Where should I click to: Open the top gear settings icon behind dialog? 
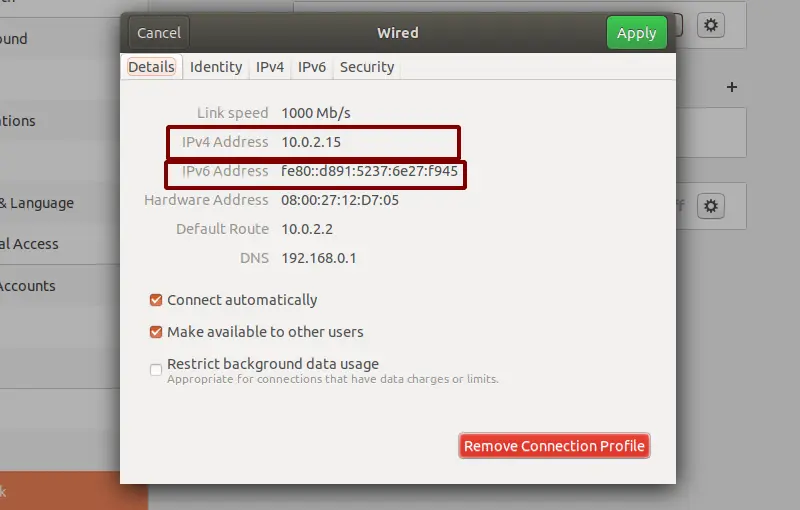pyautogui.click(x=711, y=25)
